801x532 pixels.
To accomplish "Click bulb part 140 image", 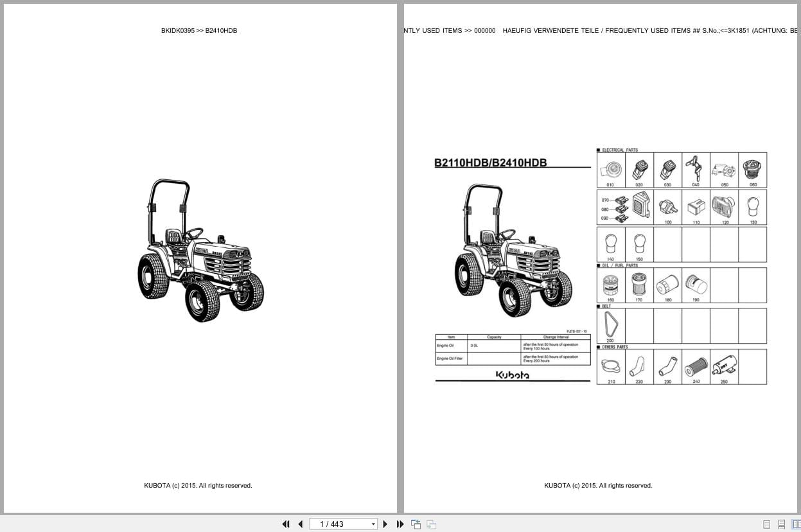I will coord(611,243).
